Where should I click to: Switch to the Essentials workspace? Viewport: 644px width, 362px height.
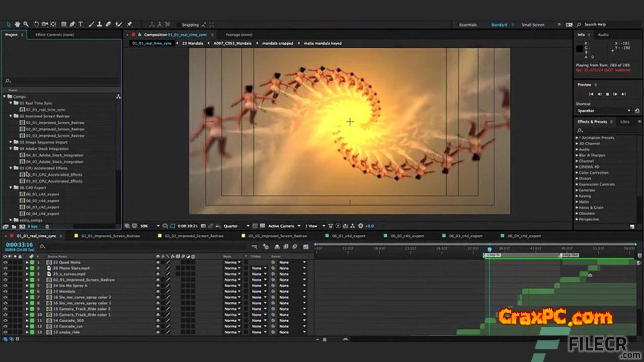point(469,25)
